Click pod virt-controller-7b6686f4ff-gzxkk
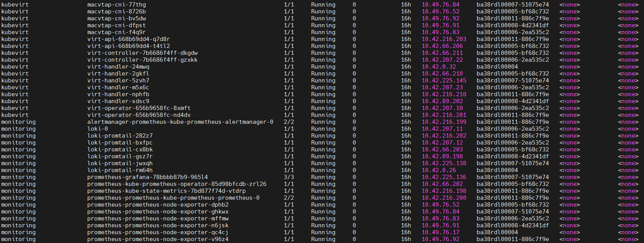 tap(142, 60)
